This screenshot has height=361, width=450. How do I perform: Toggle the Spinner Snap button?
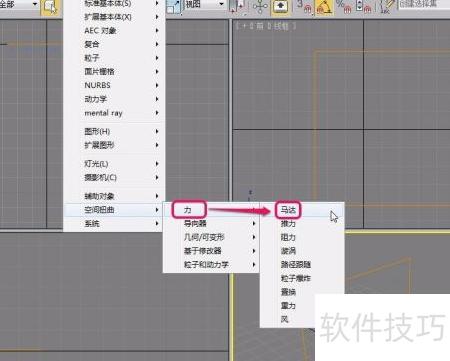364,7
